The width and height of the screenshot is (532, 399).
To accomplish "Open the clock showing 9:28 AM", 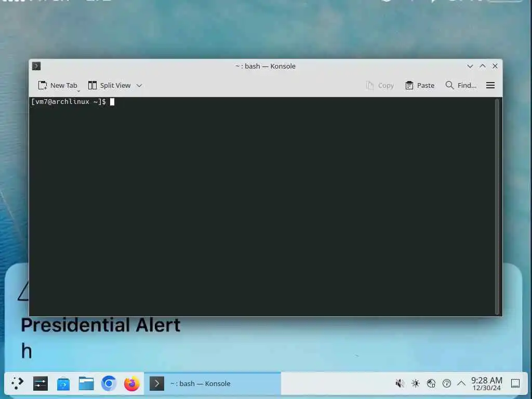I will pos(486,383).
